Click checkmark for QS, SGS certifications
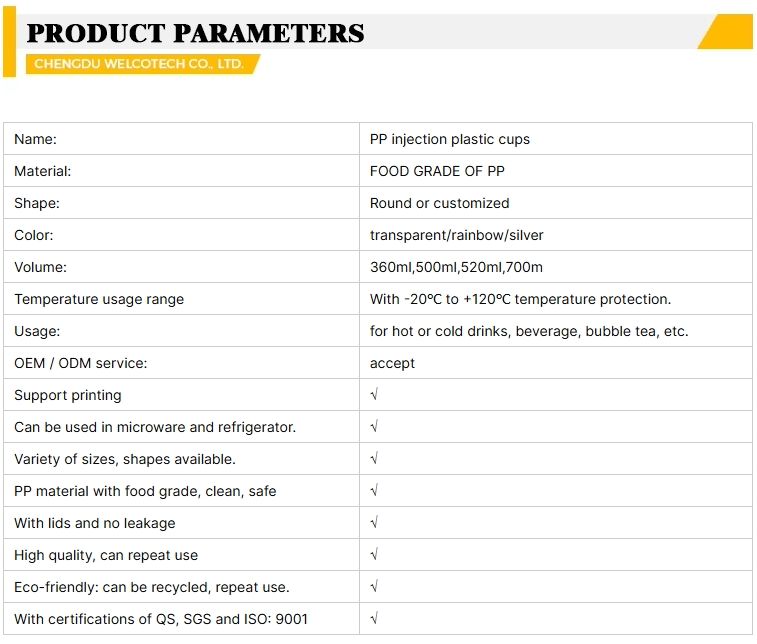The image size is (757, 644). pos(374,618)
